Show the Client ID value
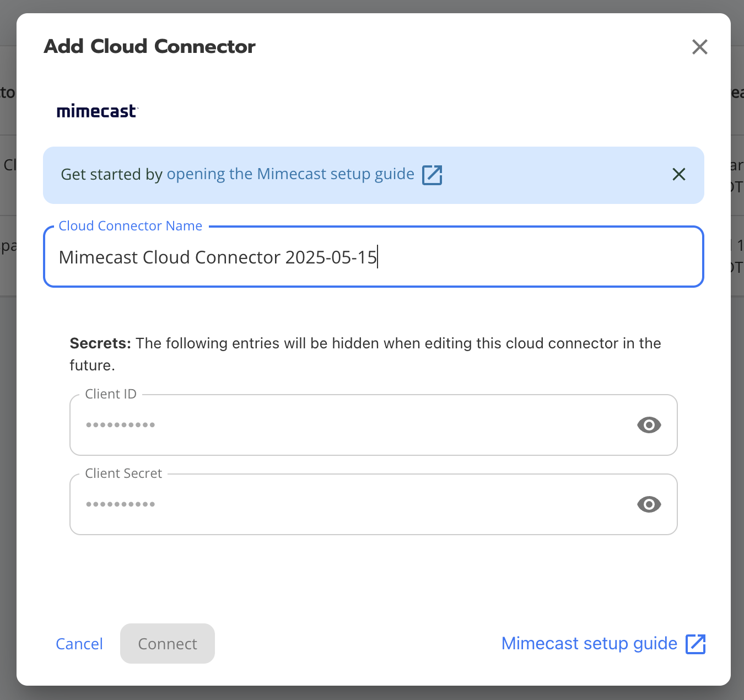The height and width of the screenshot is (700, 744). [x=649, y=425]
